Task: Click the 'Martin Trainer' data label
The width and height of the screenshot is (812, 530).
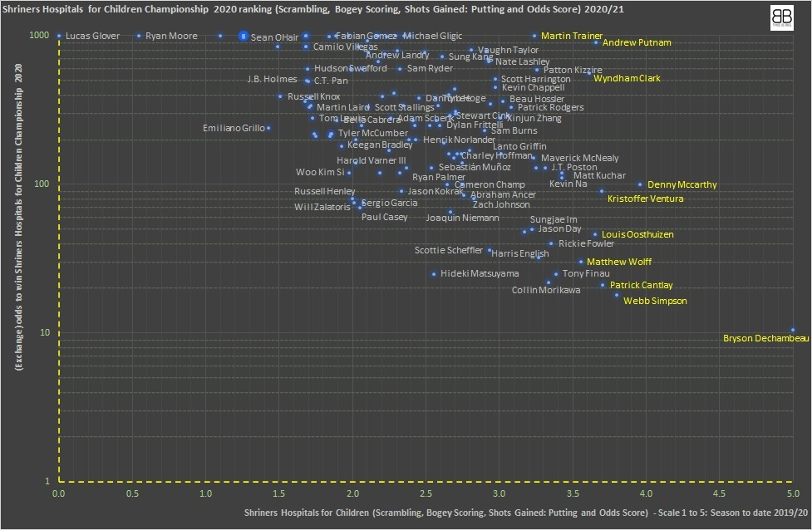Action: pos(572,36)
